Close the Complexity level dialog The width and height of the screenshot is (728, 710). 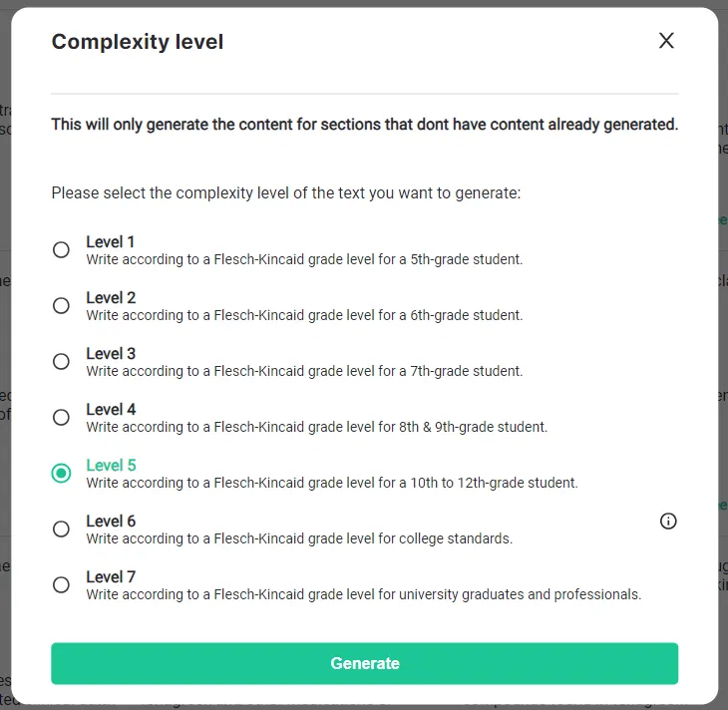coord(666,41)
